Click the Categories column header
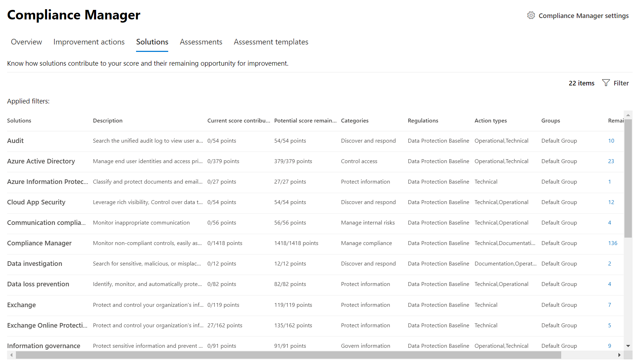This screenshot has height=364, width=640. tap(355, 120)
